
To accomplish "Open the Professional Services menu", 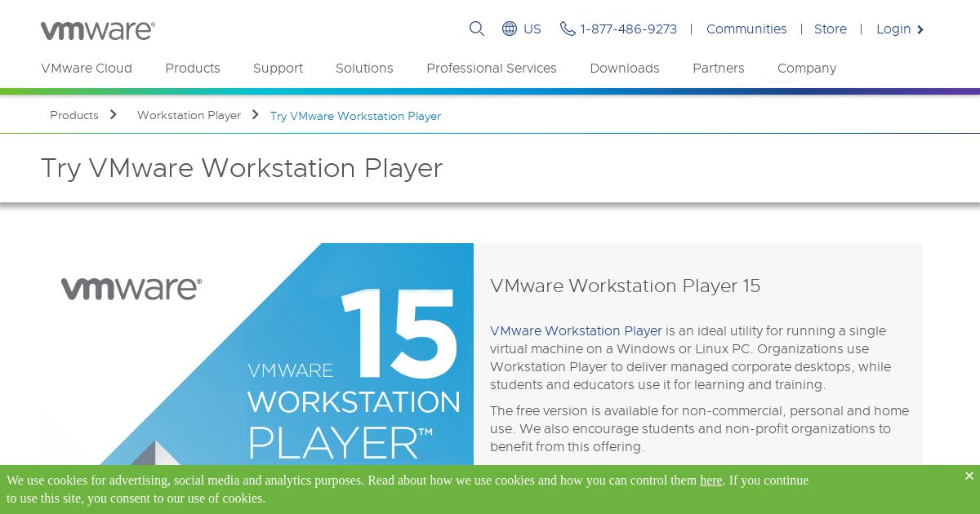I will pyautogui.click(x=492, y=69).
